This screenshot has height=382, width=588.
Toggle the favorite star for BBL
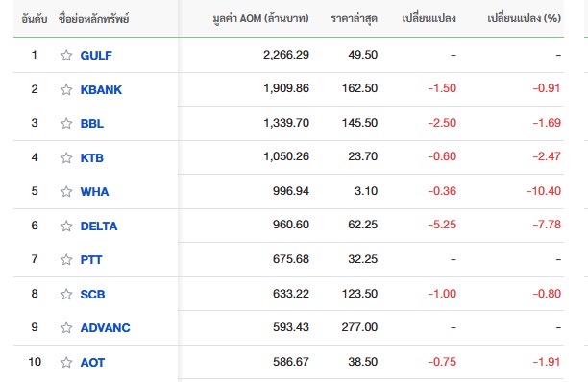coord(66,123)
